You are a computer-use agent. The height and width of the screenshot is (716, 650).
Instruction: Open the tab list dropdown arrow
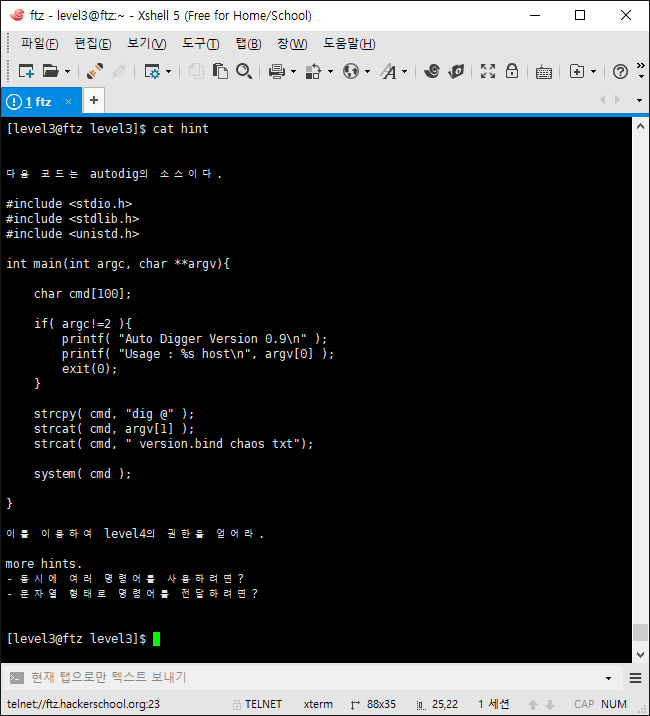click(639, 100)
